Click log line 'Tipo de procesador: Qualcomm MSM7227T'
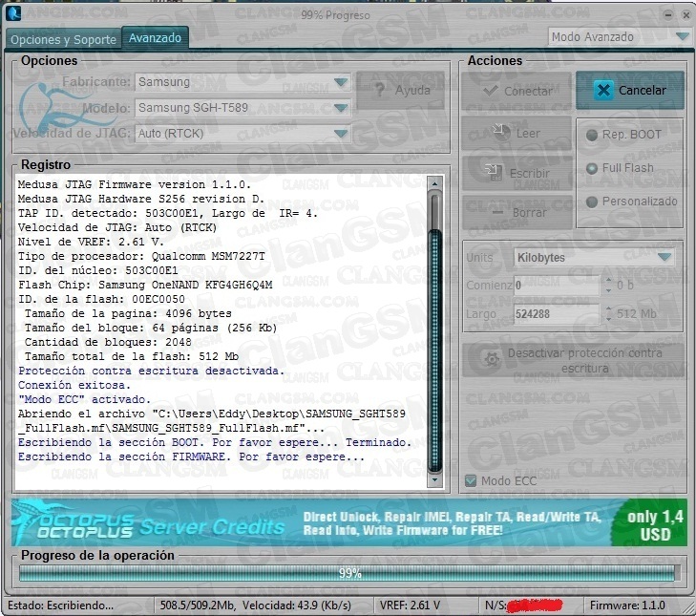 pyautogui.click(x=141, y=256)
